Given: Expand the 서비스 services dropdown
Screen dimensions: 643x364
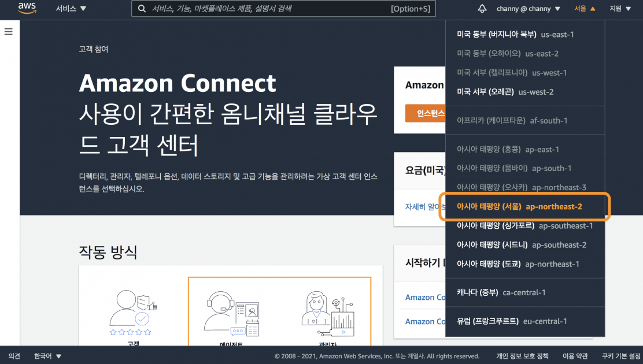Looking at the screenshot, I should 71,9.
